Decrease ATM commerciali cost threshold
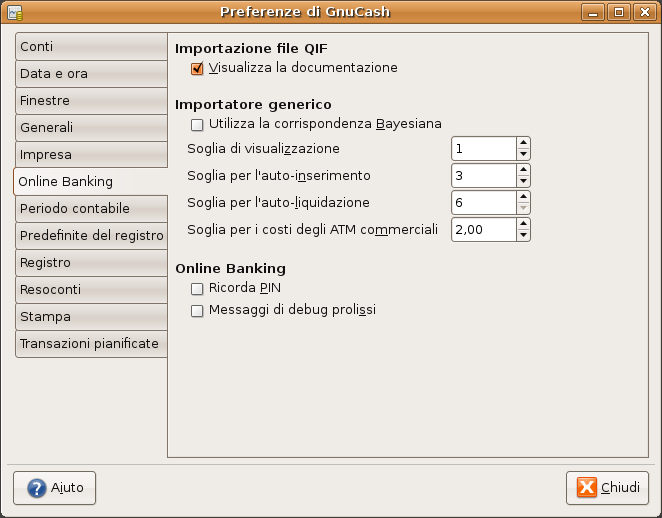 pos(523,235)
